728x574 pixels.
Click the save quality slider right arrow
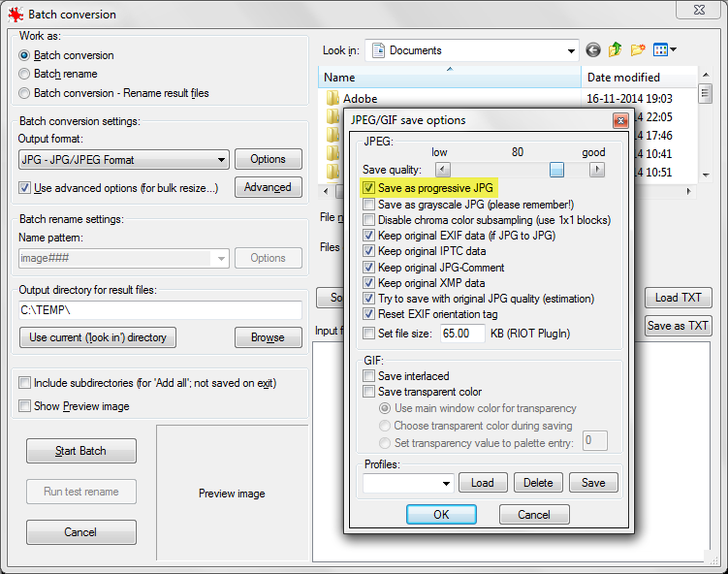[597, 170]
